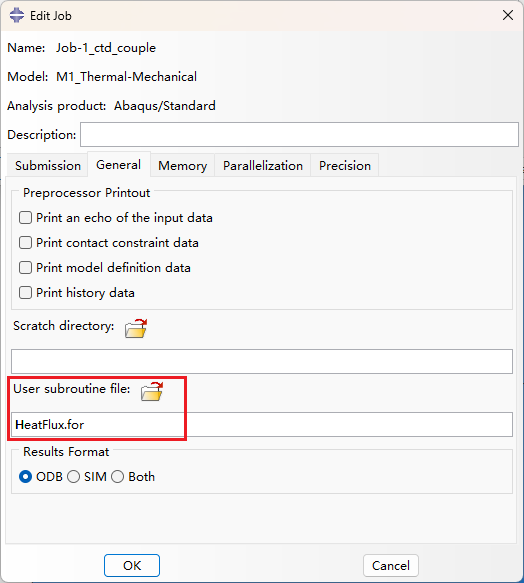Viewport: 524px width, 583px height.
Task: Open the Precision tab
Action: (345, 165)
